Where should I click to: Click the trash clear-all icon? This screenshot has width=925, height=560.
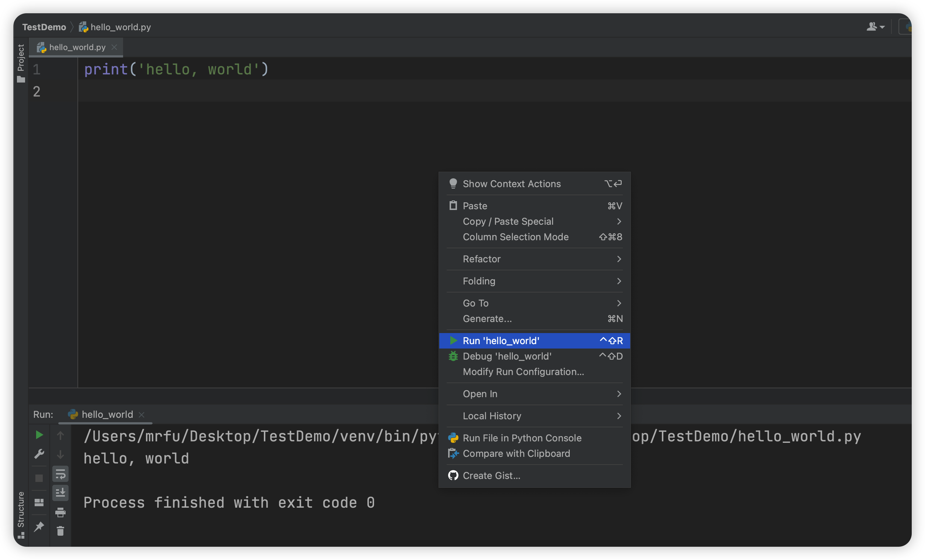[60, 531]
